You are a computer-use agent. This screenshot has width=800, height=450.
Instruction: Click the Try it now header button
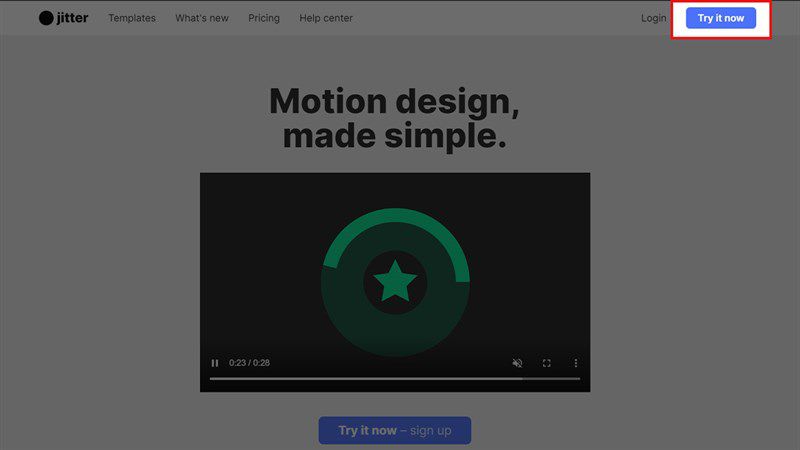click(x=720, y=18)
